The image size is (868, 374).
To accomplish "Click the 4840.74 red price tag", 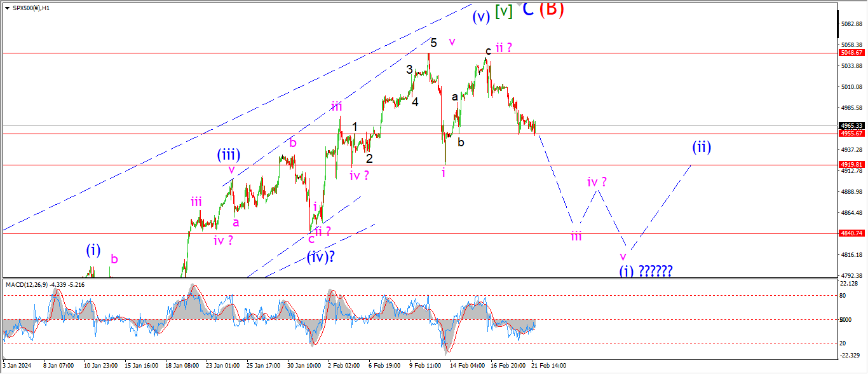I will (852, 233).
